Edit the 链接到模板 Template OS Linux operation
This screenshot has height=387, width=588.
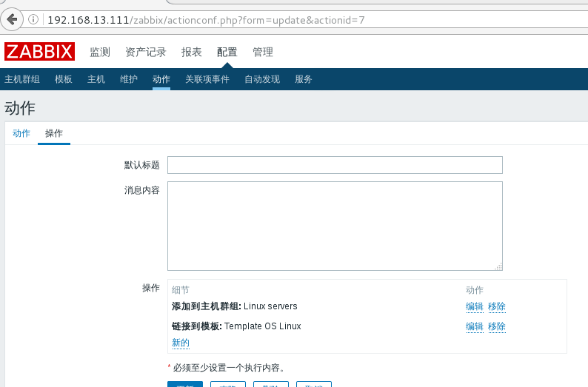click(x=475, y=326)
